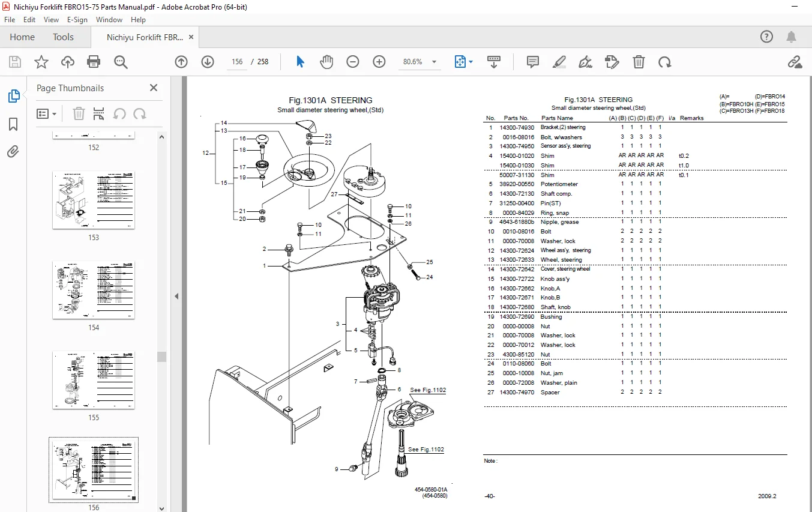
Task: Rotate thumbnail pages clockwise
Action: click(140, 113)
